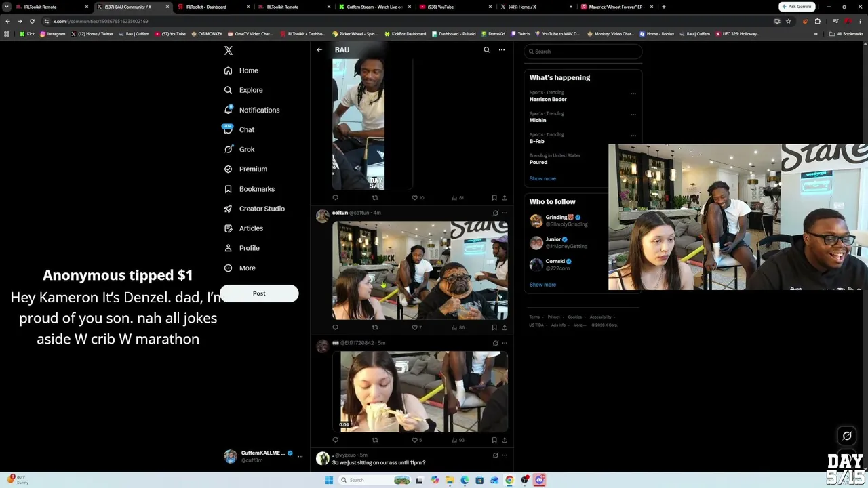Repost the top post with 81 views
Screen dimensions: 868x488
[375, 198]
